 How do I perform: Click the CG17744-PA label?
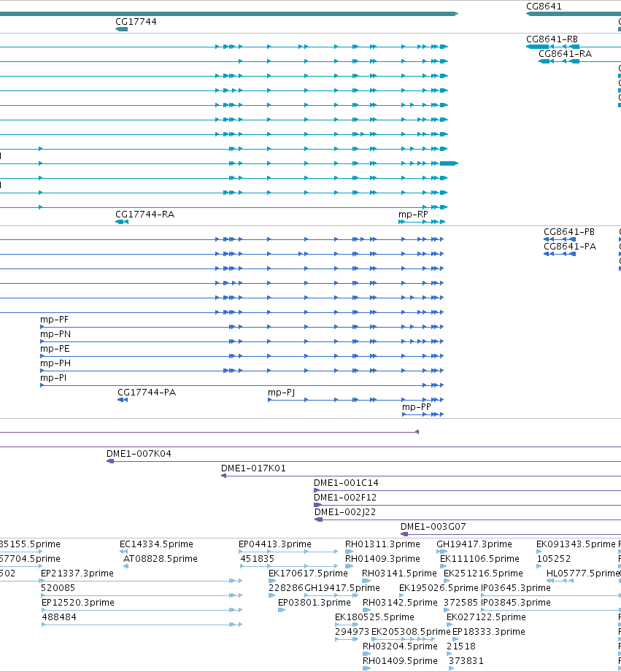click(147, 393)
